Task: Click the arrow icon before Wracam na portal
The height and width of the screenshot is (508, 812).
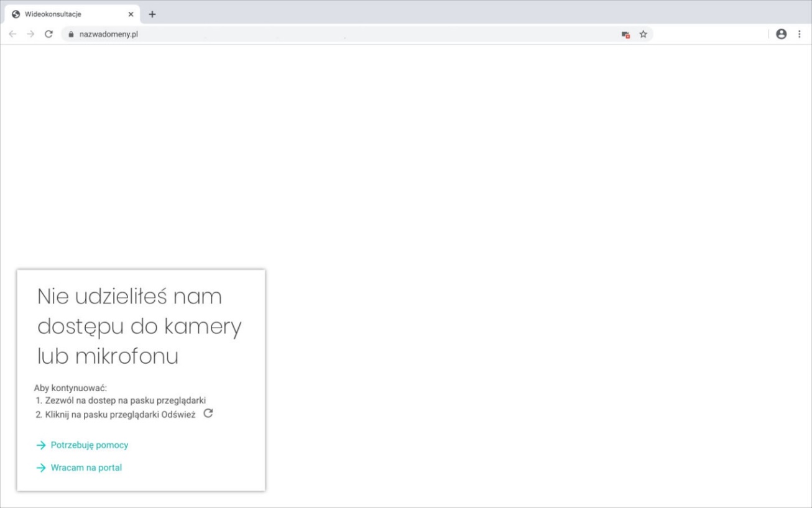Action: (41, 467)
